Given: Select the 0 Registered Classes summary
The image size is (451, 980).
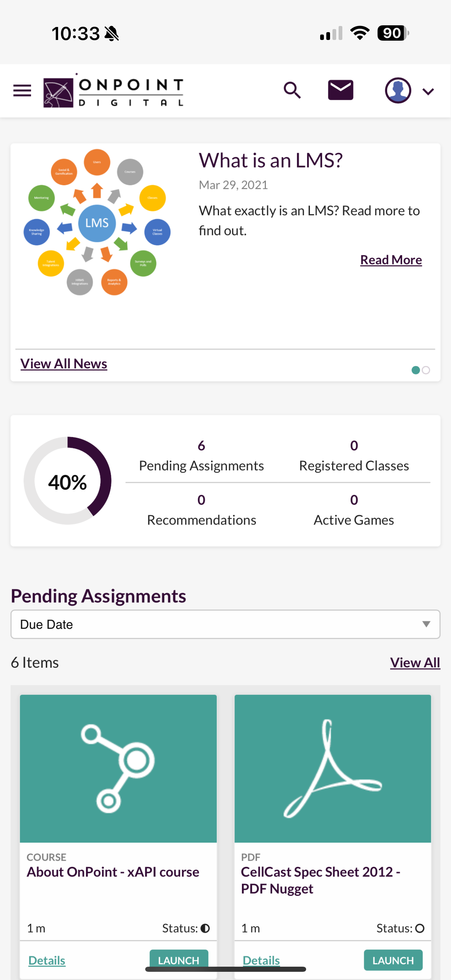Looking at the screenshot, I should pyautogui.click(x=354, y=456).
